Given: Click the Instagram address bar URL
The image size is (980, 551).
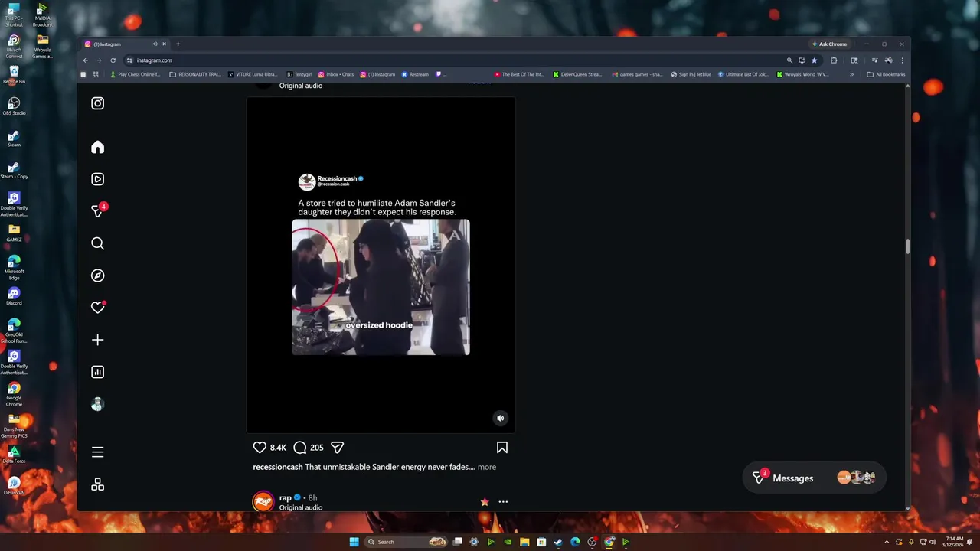Looking at the screenshot, I should click(x=155, y=60).
